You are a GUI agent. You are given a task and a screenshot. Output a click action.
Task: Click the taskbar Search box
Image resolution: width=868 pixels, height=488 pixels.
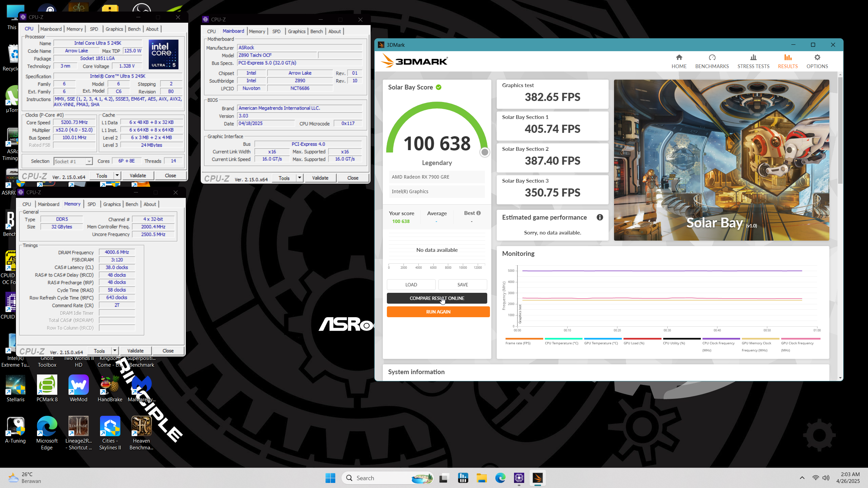tap(387, 478)
